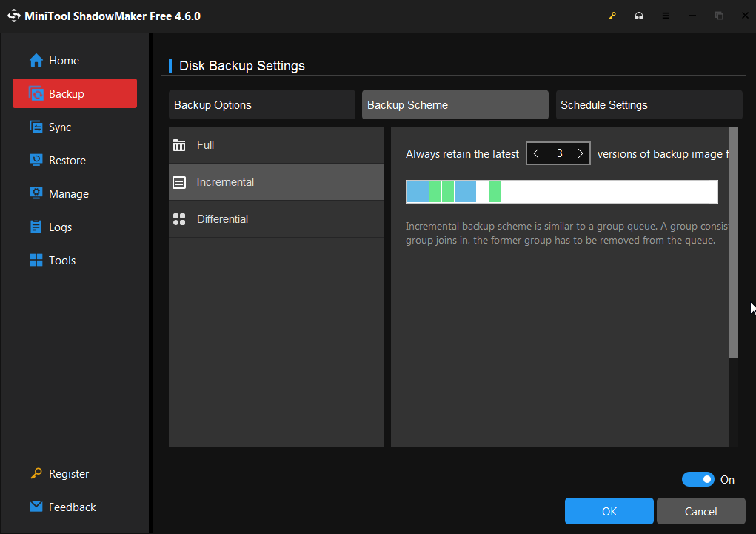The image size is (756, 534).
Task: Click the Differential scheme icon
Action: coord(179,219)
